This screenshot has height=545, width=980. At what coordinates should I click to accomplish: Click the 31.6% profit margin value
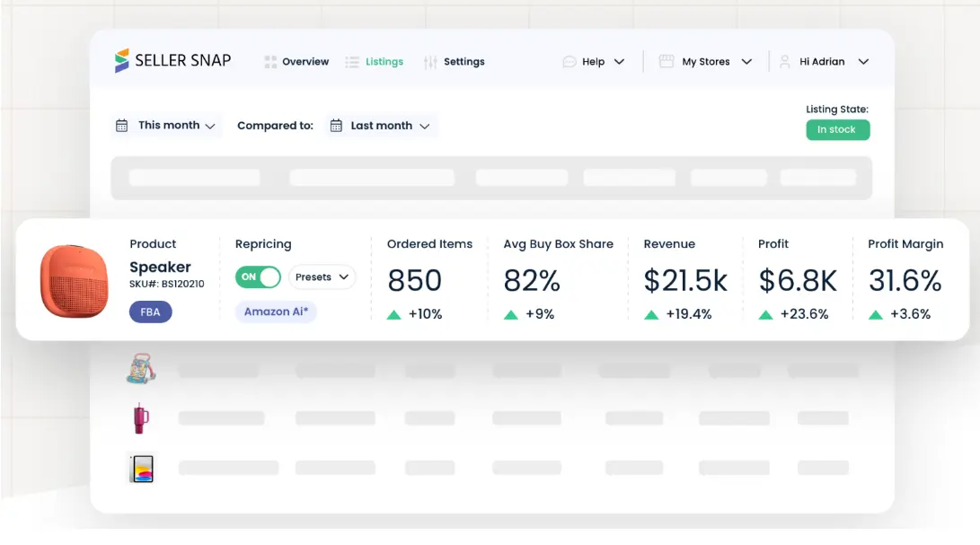(905, 280)
